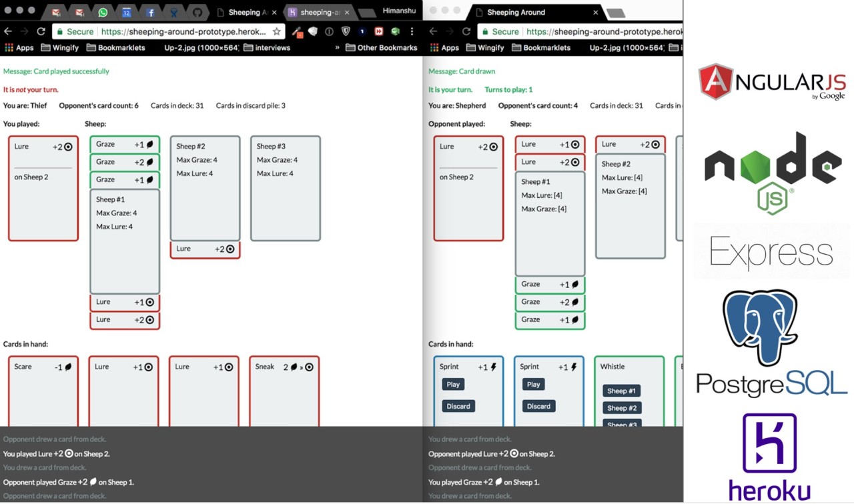The width and height of the screenshot is (854, 504).
Task: Click the 'You are: Shepherd' label
Action: tap(457, 105)
